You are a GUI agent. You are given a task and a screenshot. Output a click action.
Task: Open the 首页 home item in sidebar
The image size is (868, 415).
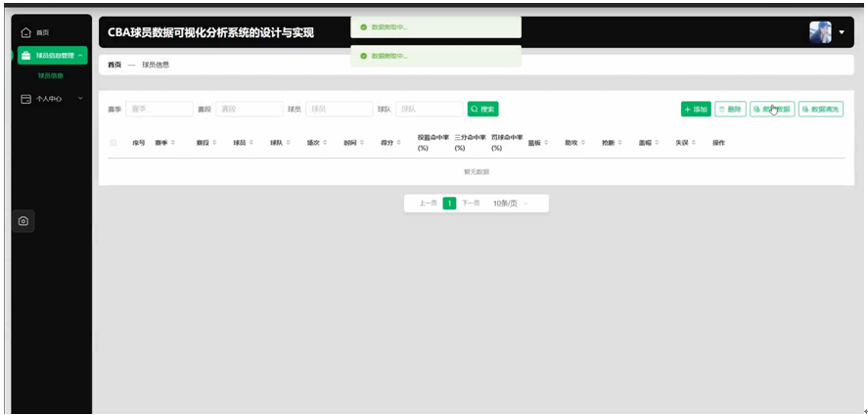tap(35, 32)
